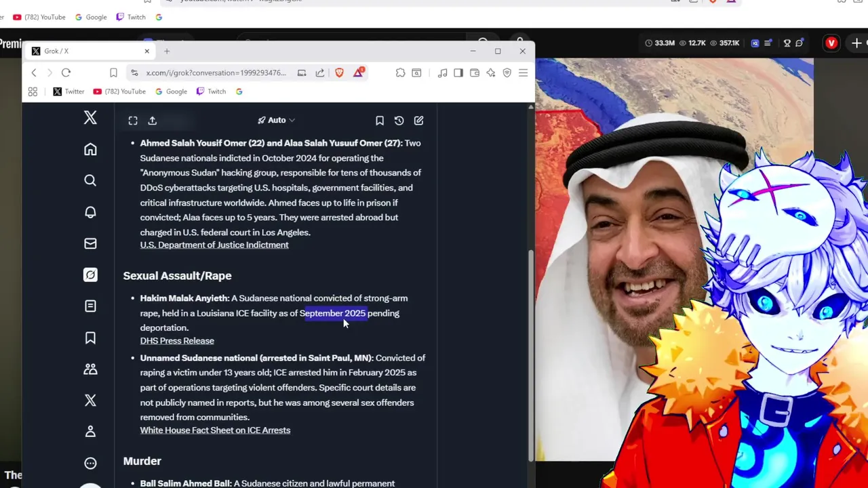Toggle the browser sidebar panel
The width and height of the screenshot is (868, 488).
click(x=458, y=73)
